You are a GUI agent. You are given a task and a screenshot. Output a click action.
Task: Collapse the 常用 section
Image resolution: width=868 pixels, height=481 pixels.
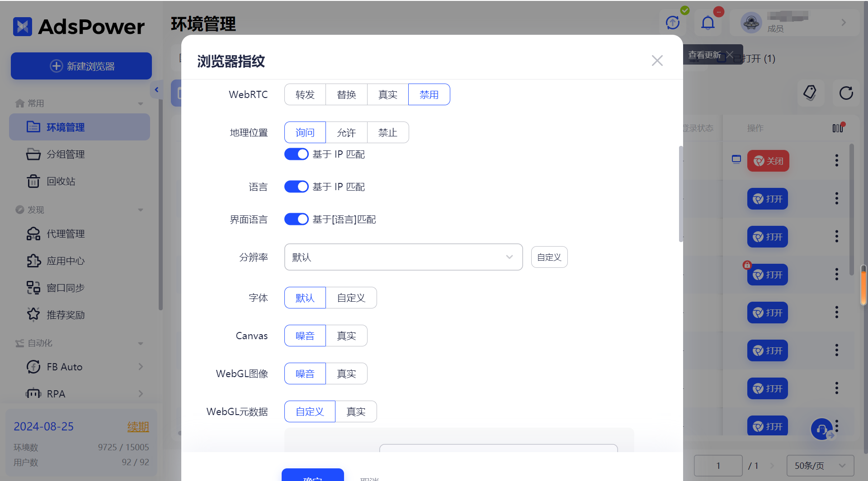click(x=141, y=103)
